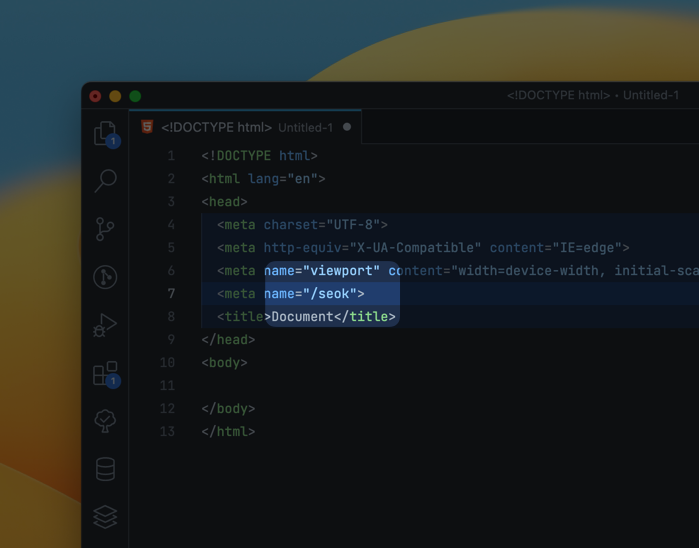The image size is (699, 548).
Task: Click the tree icon in activity bar
Action: [105, 421]
